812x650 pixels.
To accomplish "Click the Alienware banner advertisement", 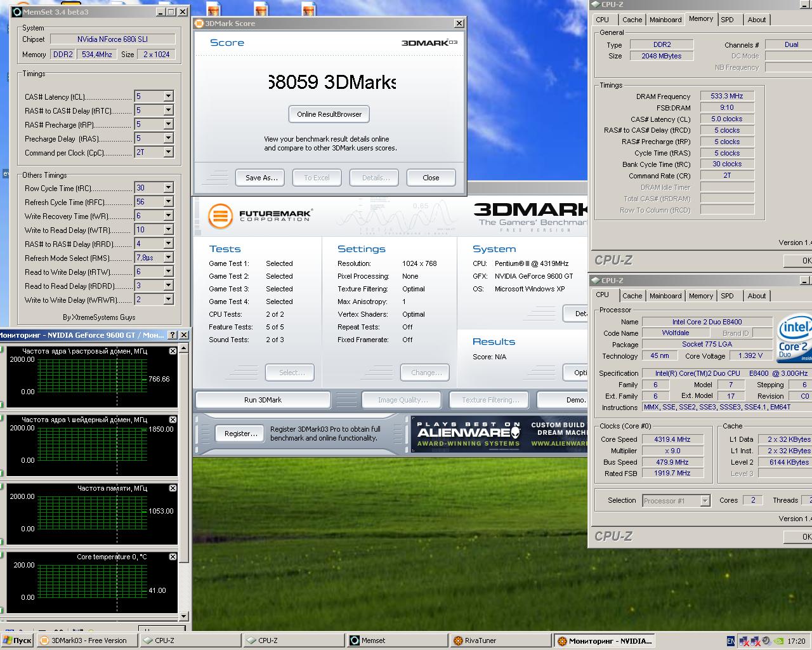I will [499, 434].
